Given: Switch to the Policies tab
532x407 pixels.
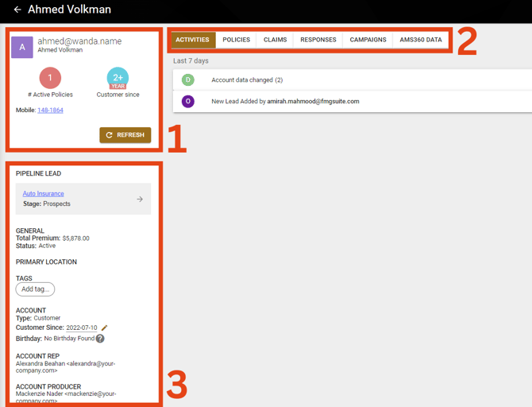Looking at the screenshot, I should click(x=236, y=40).
